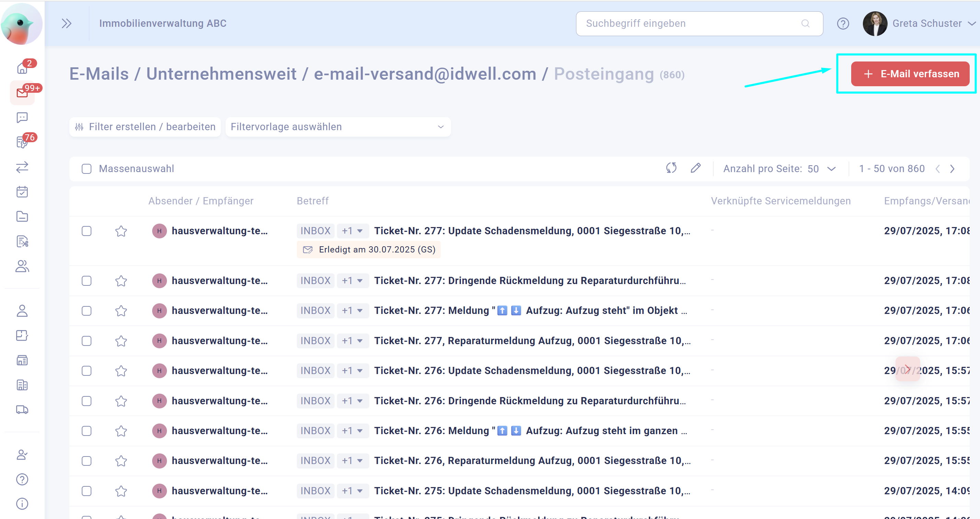Open the sidebar help question mark icon
This screenshot has height=519, width=980.
[x=22, y=479]
